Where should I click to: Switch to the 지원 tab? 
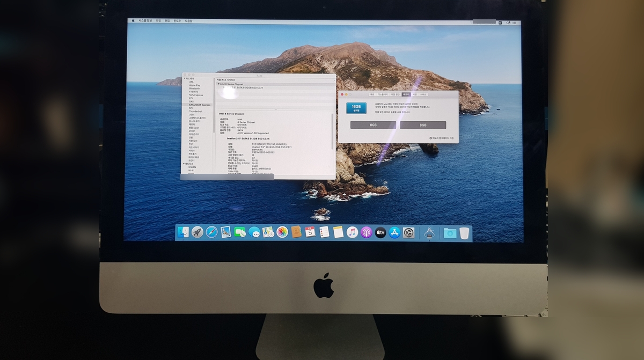point(415,94)
